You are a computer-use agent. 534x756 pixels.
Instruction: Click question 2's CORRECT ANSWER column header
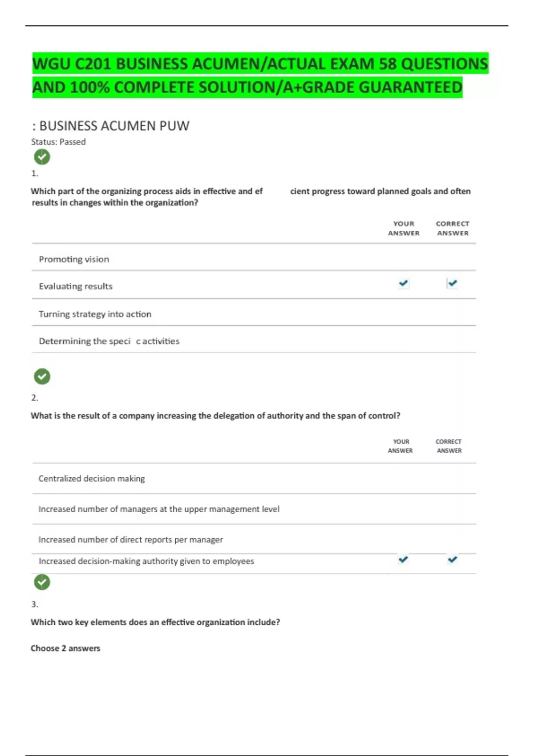pyautogui.click(x=449, y=446)
